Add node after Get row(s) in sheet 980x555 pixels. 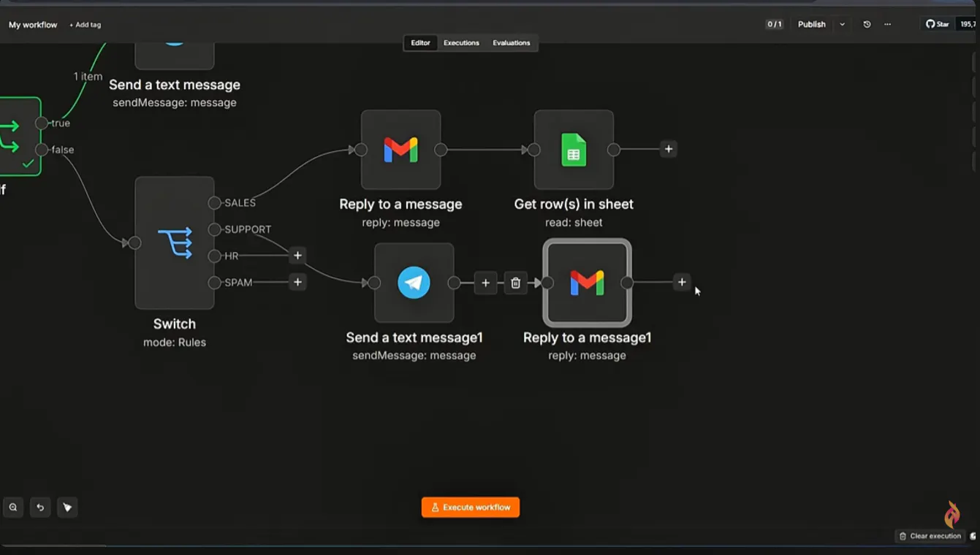click(668, 149)
